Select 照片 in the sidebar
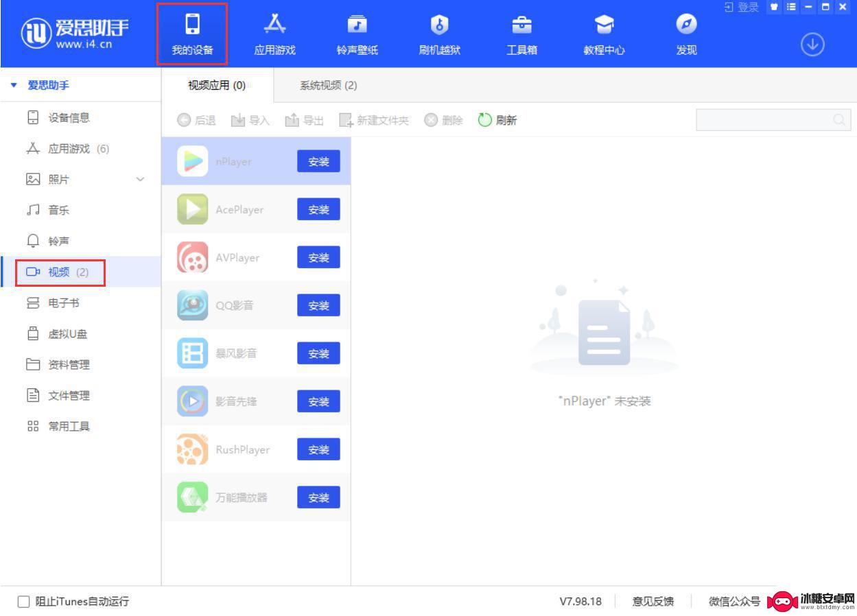 [80, 180]
